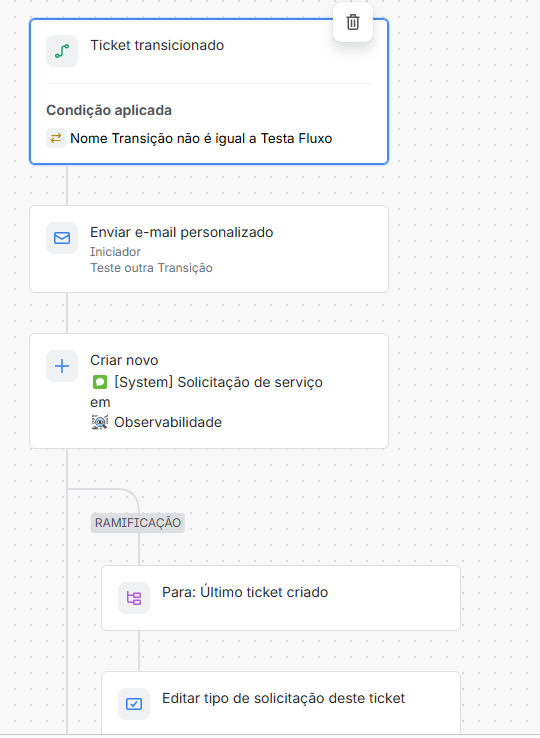Image resolution: width=540 pixels, height=738 pixels.
Task: Click the Iniciador recipient text
Action: (115, 252)
